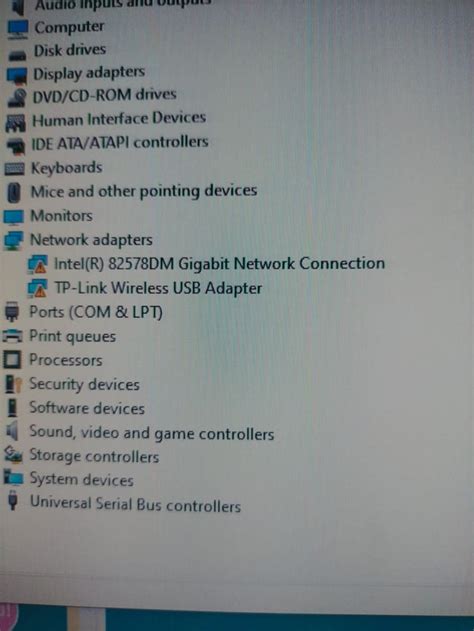Select the System devices category
This screenshot has height=631, width=474.
(82, 479)
